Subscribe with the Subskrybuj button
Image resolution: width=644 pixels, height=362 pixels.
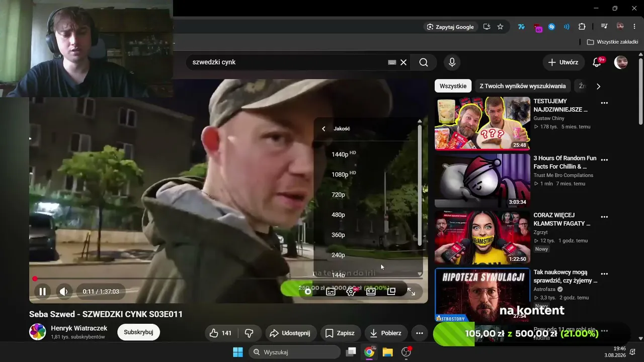point(138,332)
